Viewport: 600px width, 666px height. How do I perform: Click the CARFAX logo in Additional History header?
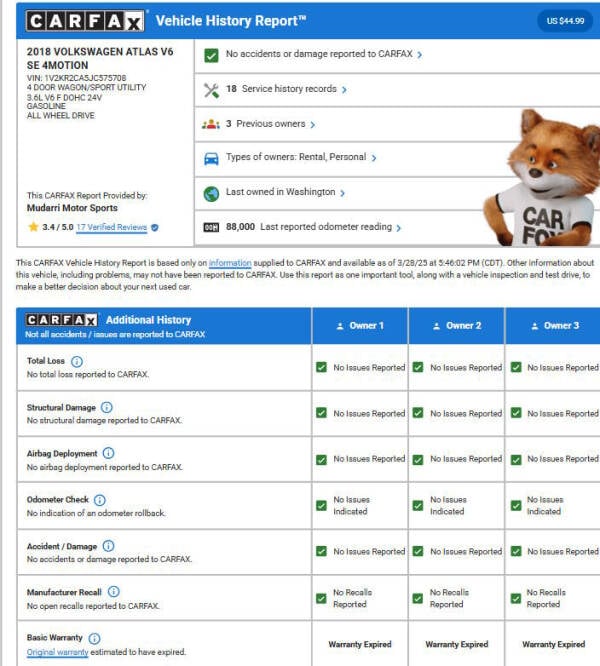[62, 320]
